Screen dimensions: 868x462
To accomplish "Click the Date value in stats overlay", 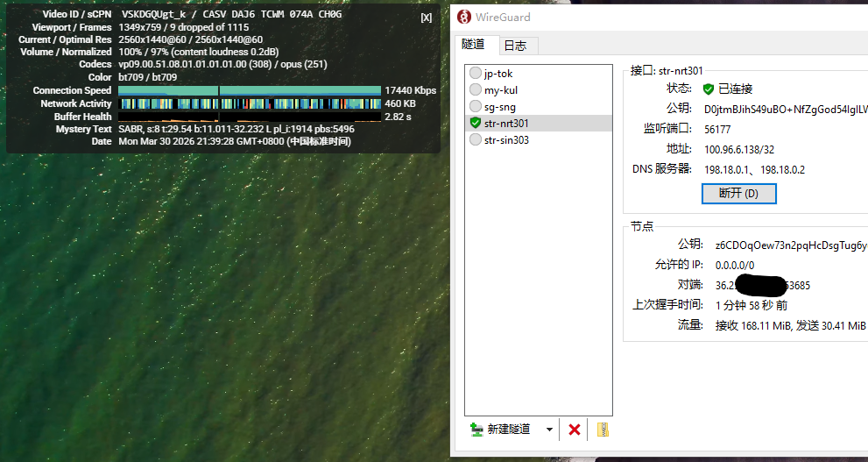I will 235,141.
